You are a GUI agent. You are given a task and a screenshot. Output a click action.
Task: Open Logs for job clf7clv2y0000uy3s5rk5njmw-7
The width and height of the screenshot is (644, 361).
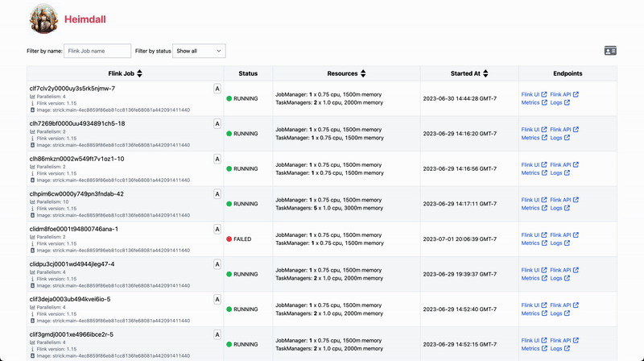(559, 103)
